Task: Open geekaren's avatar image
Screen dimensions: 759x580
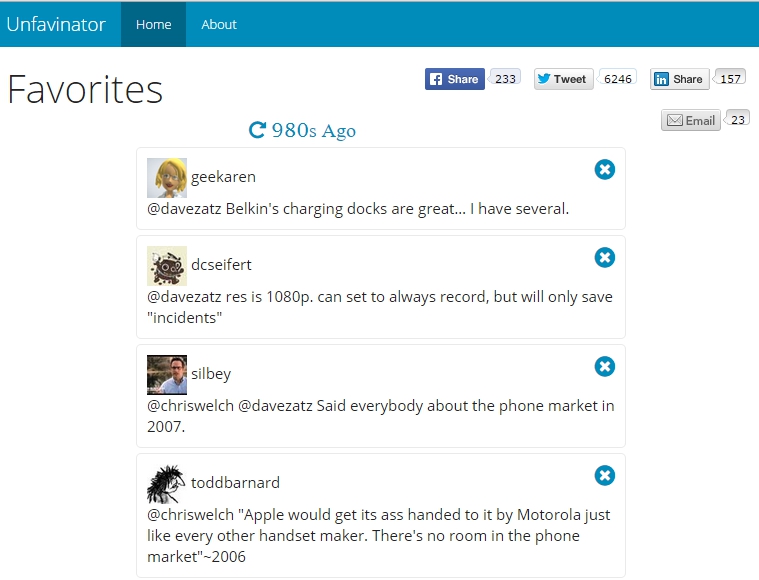Action: pos(167,178)
